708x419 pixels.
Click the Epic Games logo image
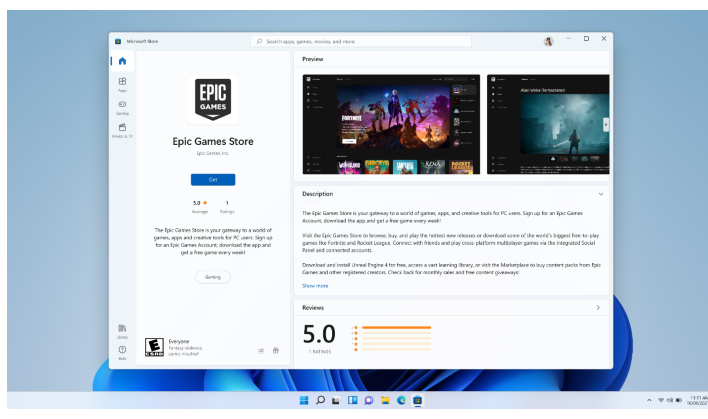click(x=213, y=99)
